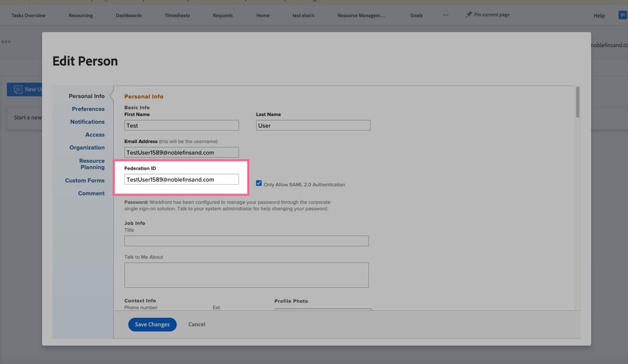628x364 pixels.
Task: Toggle Only Allow SAML 2.0 Authentication checkbox
Action: [259, 184]
